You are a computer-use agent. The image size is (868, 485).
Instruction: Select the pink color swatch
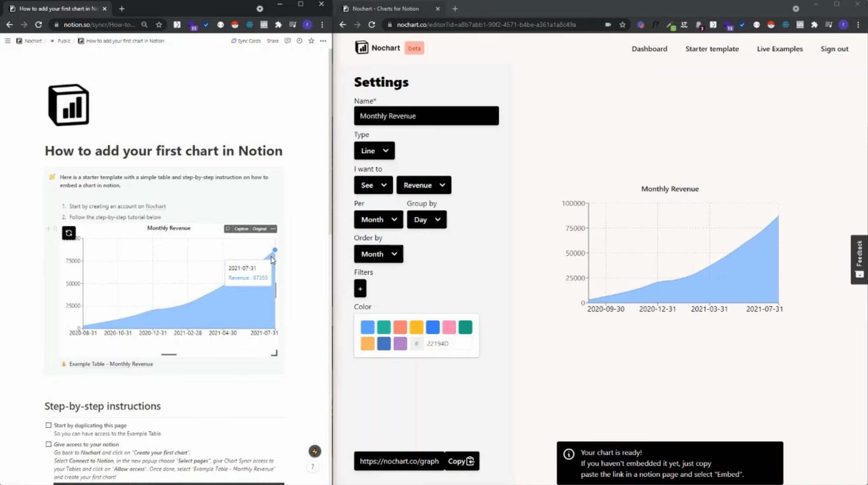[x=449, y=327]
